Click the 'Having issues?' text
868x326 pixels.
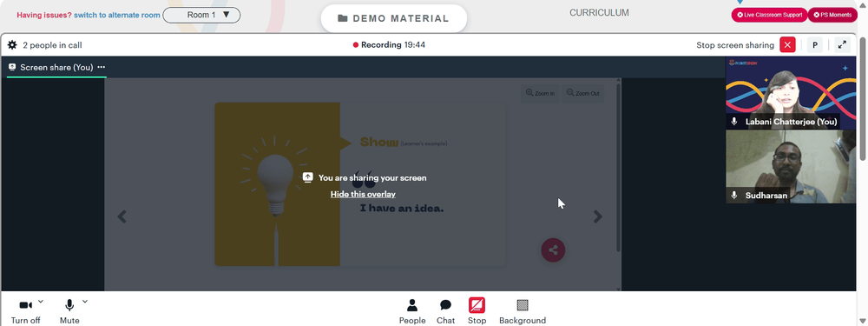point(44,15)
